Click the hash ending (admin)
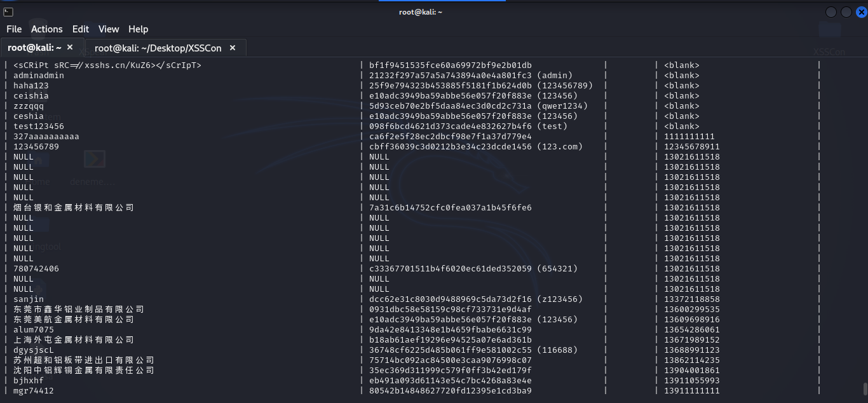This screenshot has width=868, height=403. (471, 76)
